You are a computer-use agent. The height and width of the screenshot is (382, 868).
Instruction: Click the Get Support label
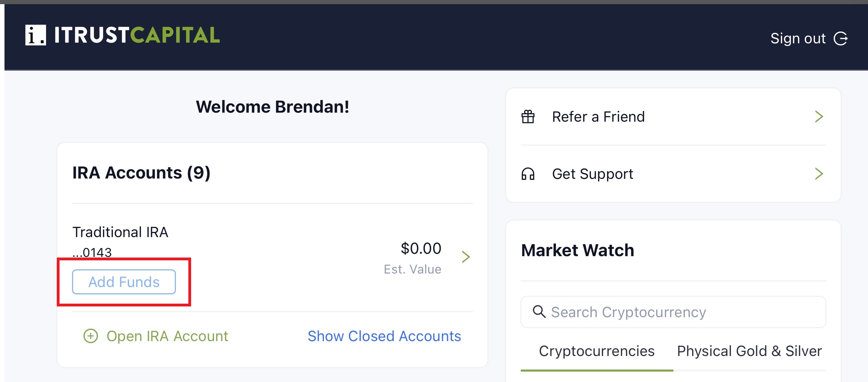click(x=592, y=174)
